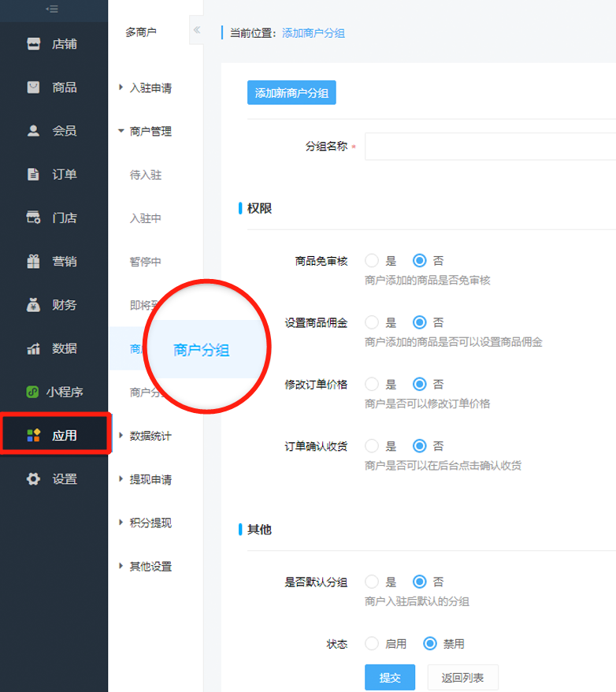
Task: Click hint text 商户入驻后默认的分组
Action: [x=417, y=601]
